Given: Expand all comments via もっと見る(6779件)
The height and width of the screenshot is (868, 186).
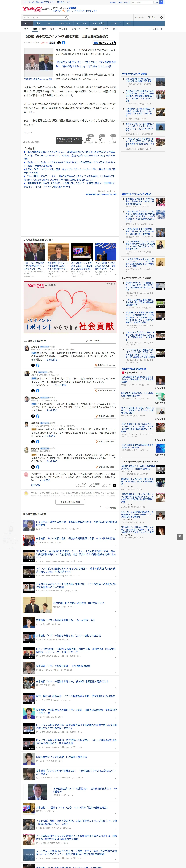Looking at the screenshot, I should pos(70,502).
